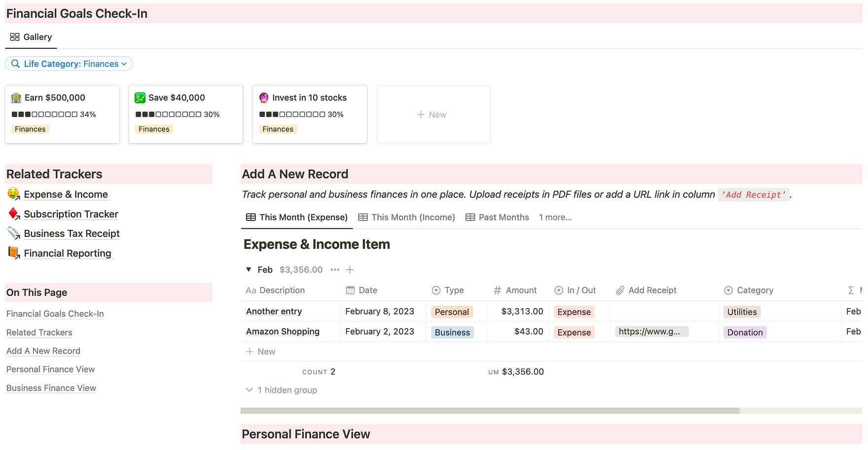The image size is (868, 450).
Task: Click the chart icon on Save $40,000 card
Action: coord(140,98)
